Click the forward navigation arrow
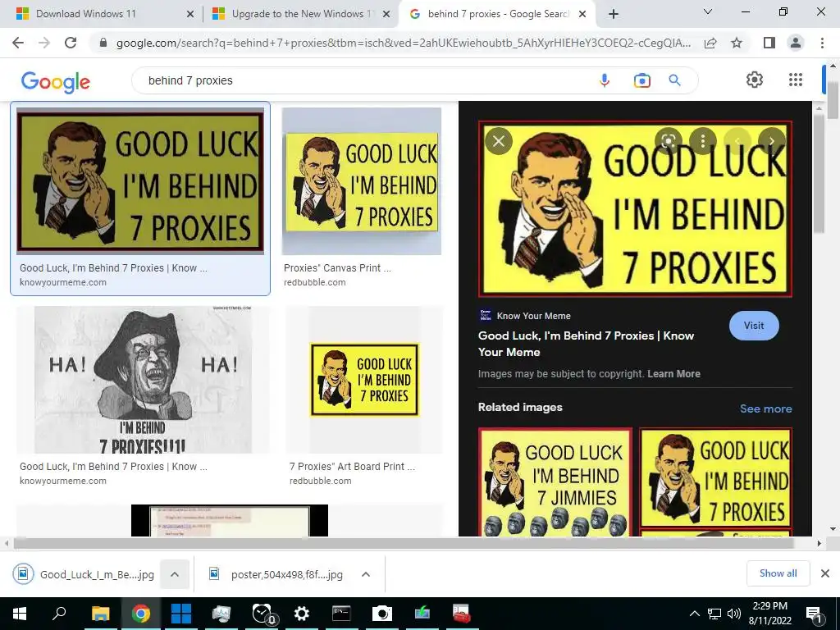 click(44, 43)
